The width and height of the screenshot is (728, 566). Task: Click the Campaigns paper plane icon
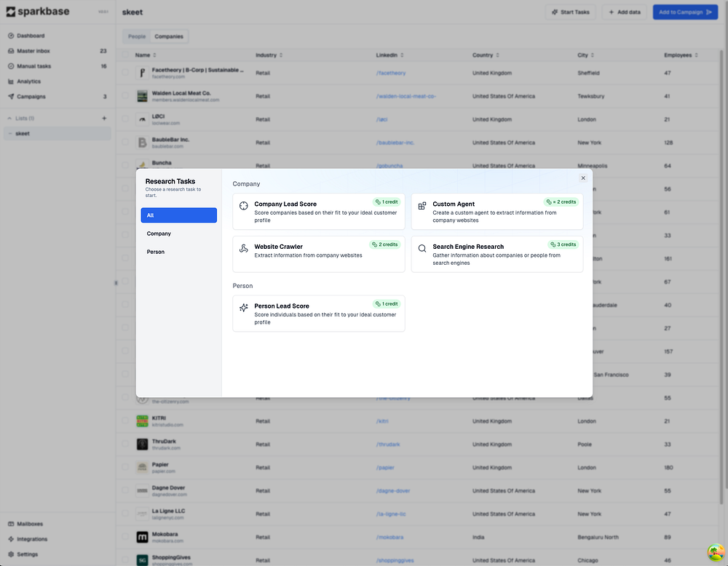(x=11, y=97)
